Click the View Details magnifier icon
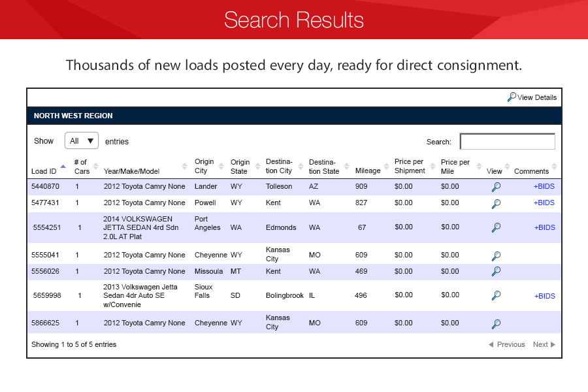Screen dimensions: 588x392 512,97
